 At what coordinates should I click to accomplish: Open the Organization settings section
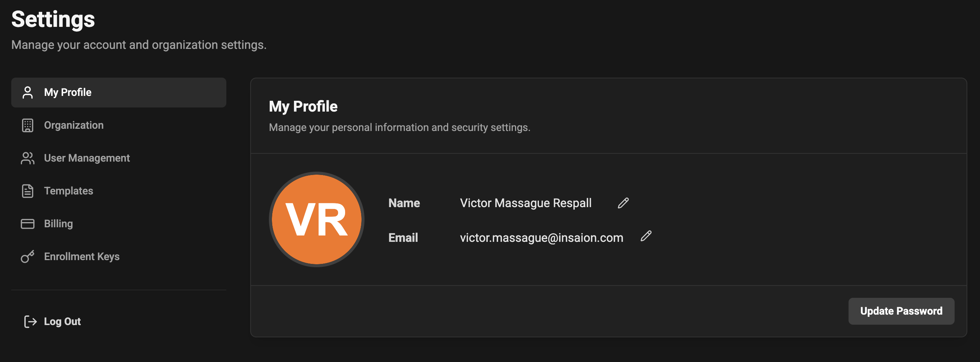tap(74, 125)
